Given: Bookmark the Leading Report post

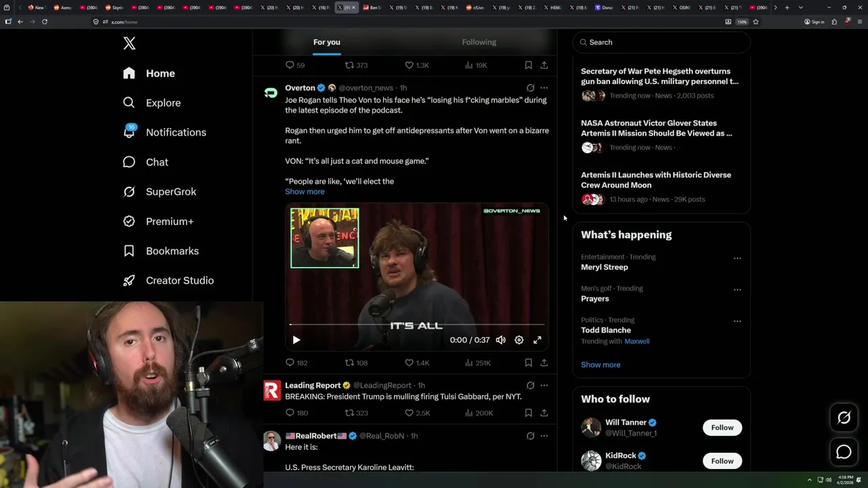Looking at the screenshot, I should click(528, 413).
